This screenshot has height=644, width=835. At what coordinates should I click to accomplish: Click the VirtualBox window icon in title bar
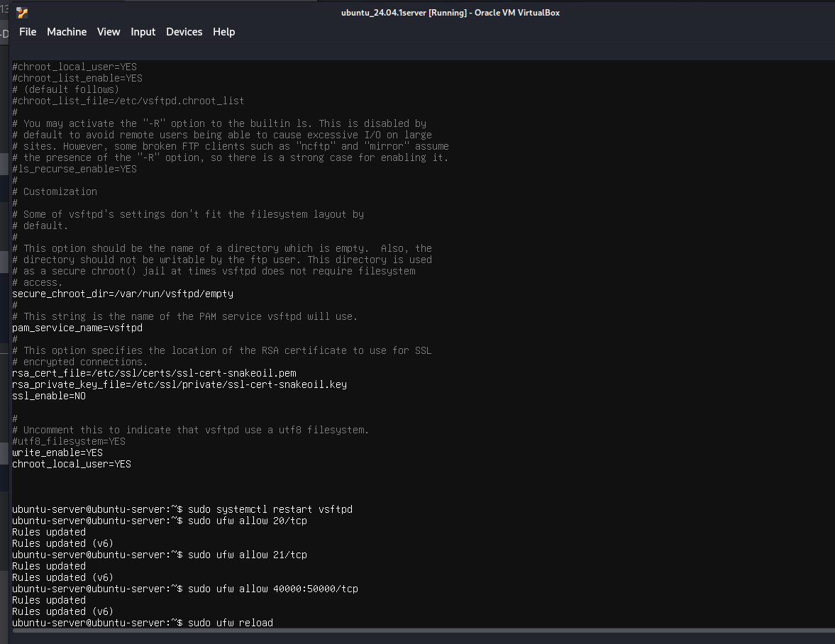(x=22, y=12)
